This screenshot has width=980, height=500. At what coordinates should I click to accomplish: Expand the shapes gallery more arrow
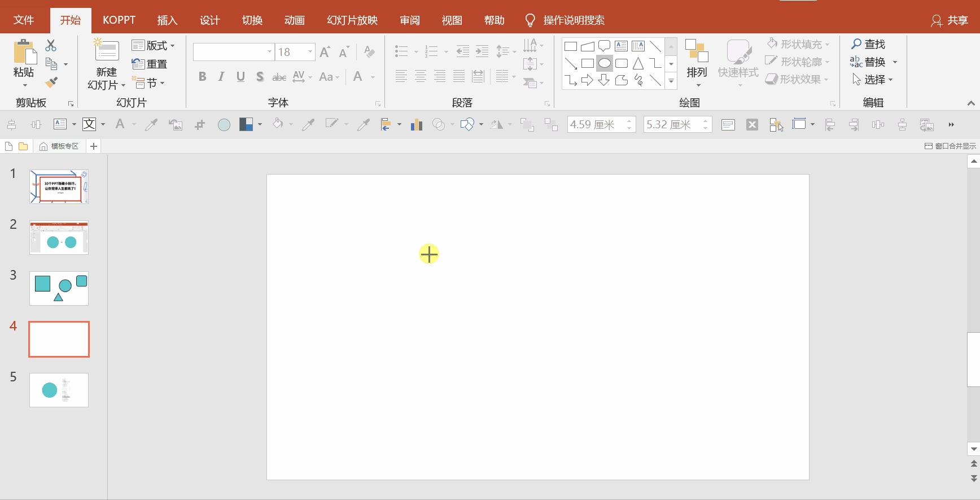tap(671, 81)
